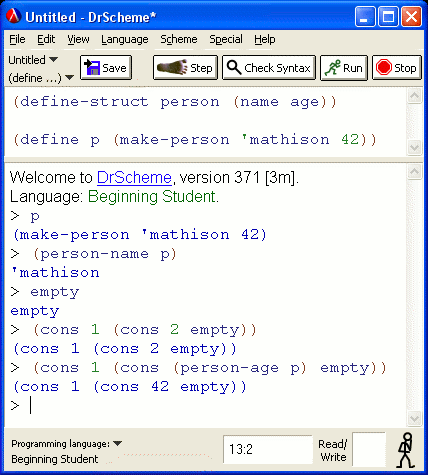Stop execution with the red Stop button
Viewport: 428px width, 475px height.
point(397,68)
